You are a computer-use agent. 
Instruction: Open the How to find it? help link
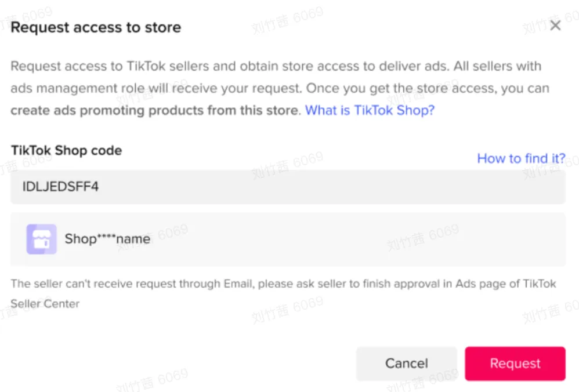521,158
